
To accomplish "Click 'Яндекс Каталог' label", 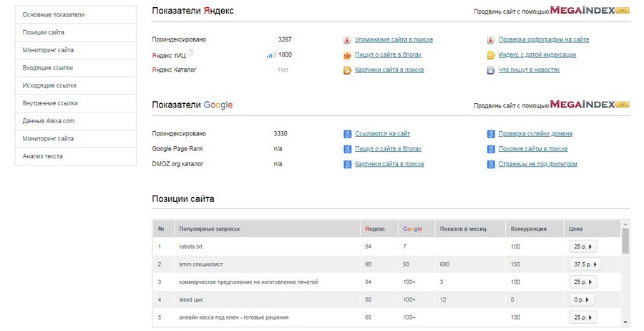I will click(x=174, y=70).
